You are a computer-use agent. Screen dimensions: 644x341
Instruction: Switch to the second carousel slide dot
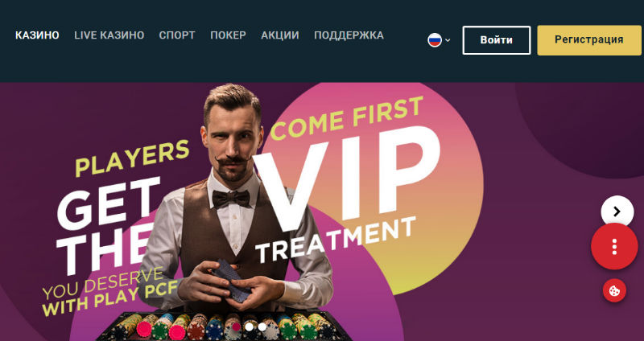coord(249,327)
